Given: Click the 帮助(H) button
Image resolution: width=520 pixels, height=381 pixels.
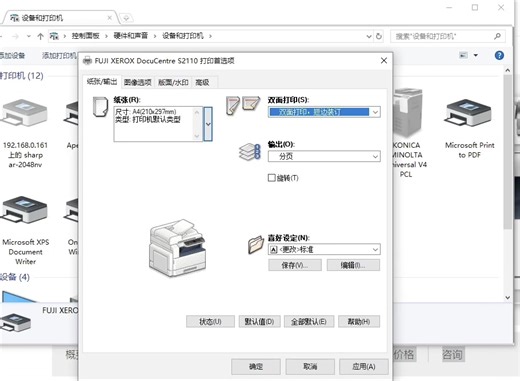Looking at the screenshot, I should click(x=359, y=322).
